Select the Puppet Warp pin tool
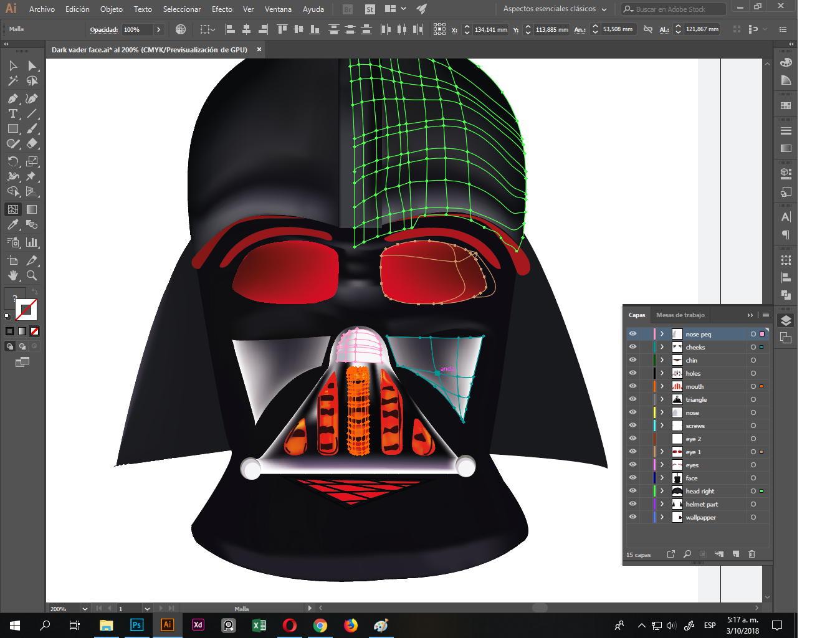 click(32, 176)
